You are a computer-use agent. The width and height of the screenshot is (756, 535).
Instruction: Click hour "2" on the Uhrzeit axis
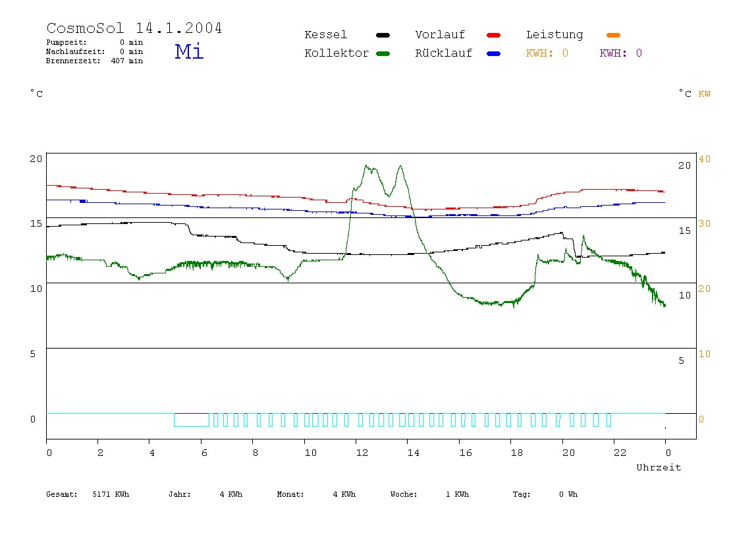tap(100, 453)
